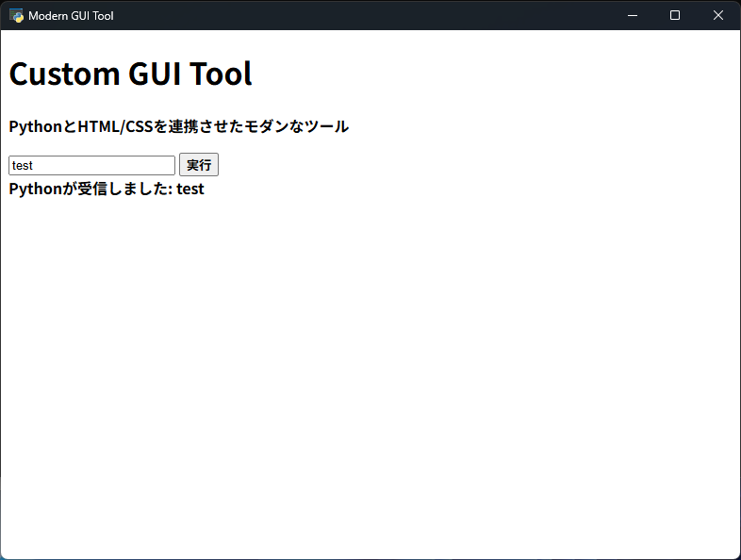
Task: Focus the text input containing "test"
Action: point(91,165)
